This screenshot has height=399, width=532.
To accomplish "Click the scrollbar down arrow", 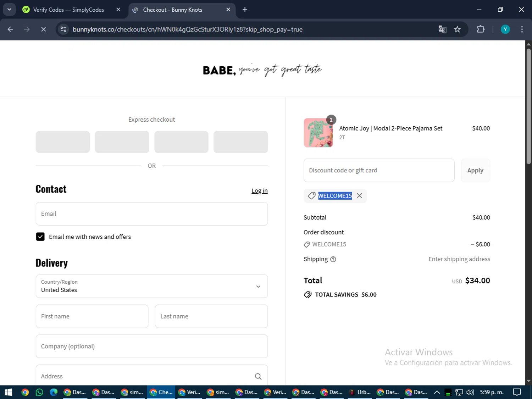I will tap(528, 381).
